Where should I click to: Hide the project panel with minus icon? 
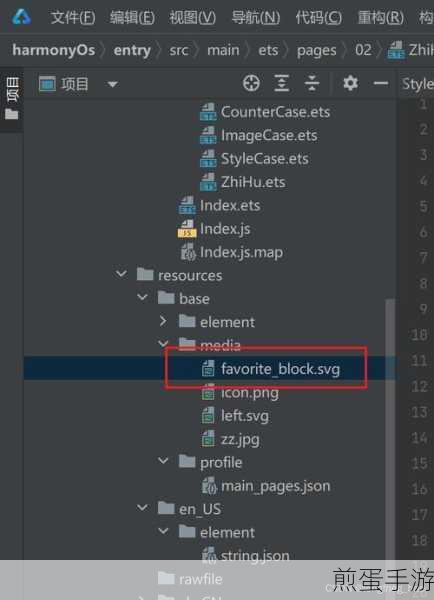click(380, 83)
